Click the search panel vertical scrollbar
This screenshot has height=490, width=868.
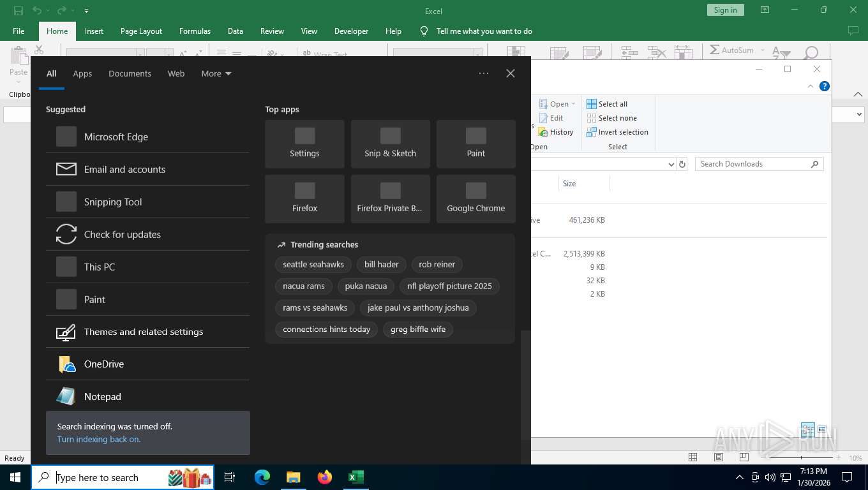click(526, 385)
